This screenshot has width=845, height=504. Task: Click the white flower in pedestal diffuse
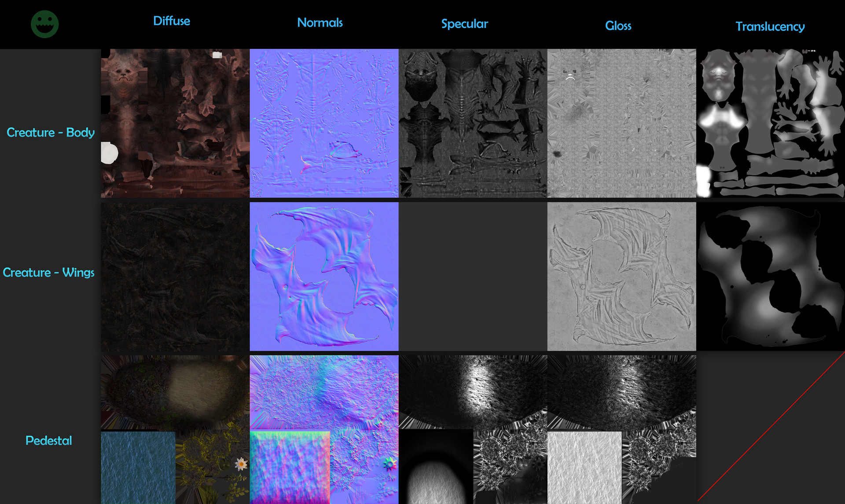click(x=241, y=464)
